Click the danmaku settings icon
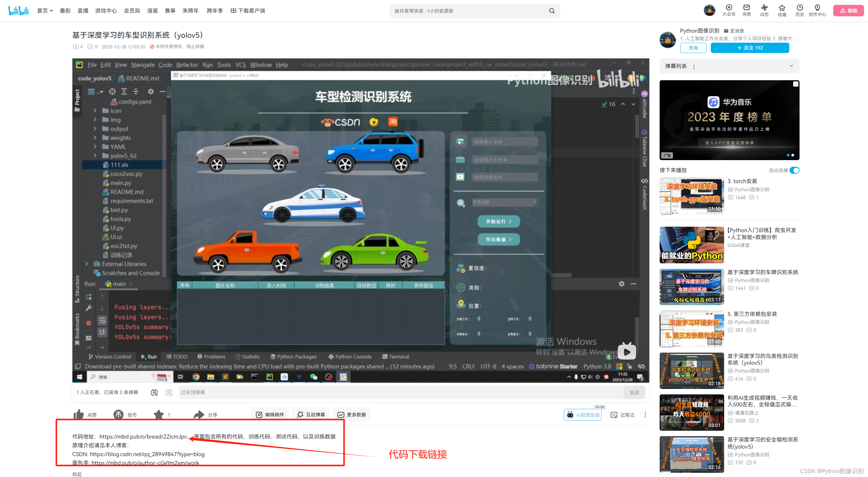 (x=169, y=392)
